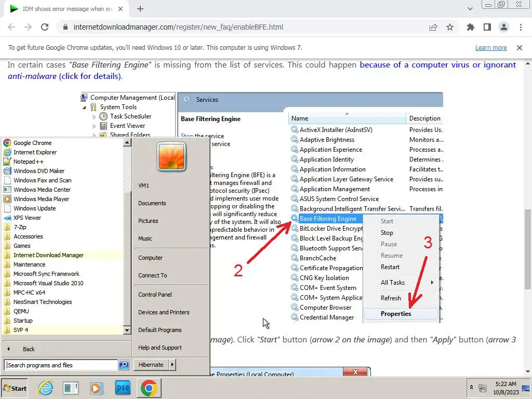
Task: Expand the Accessories folder
Action: 28,236
